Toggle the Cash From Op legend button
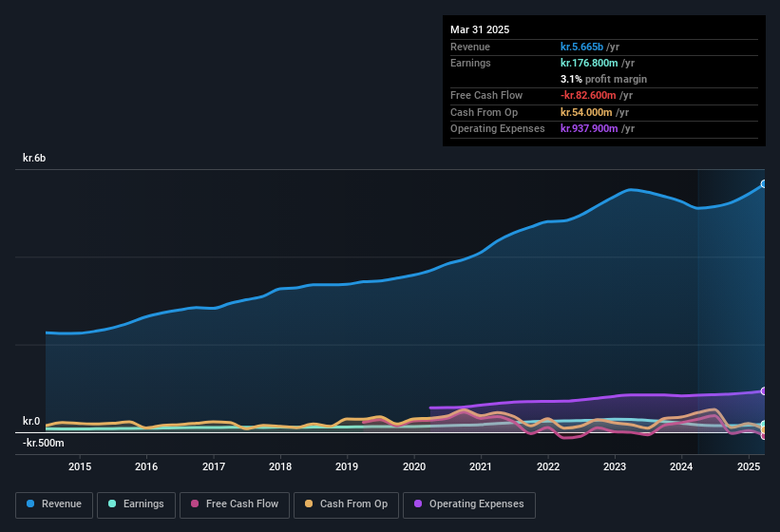Image resolution: width=780 pixels, height=532 pixels. (x=346, y=504)
